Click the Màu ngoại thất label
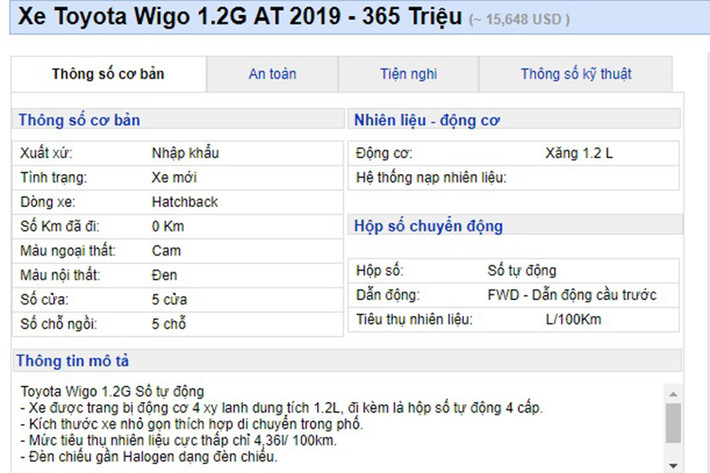 pyautogui.click(x=68, y=251)
